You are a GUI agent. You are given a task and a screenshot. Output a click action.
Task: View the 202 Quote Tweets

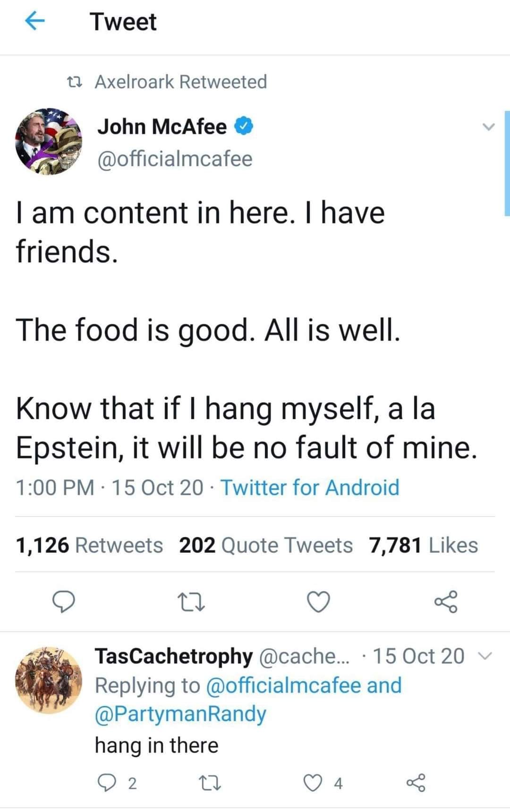tap(265, 545)
